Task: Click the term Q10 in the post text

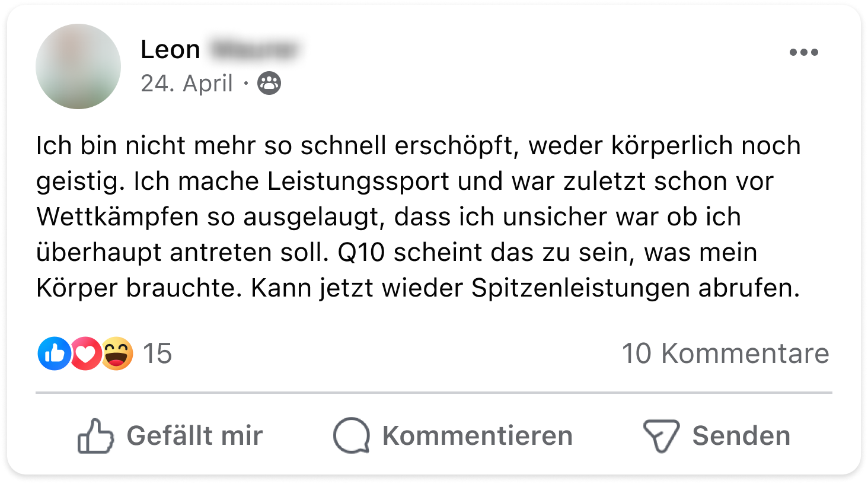Action: [362, 253]
